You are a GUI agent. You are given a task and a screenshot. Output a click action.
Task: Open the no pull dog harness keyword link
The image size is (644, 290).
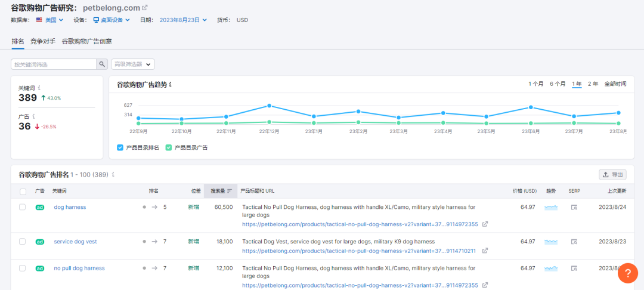(x=79, y=269)
